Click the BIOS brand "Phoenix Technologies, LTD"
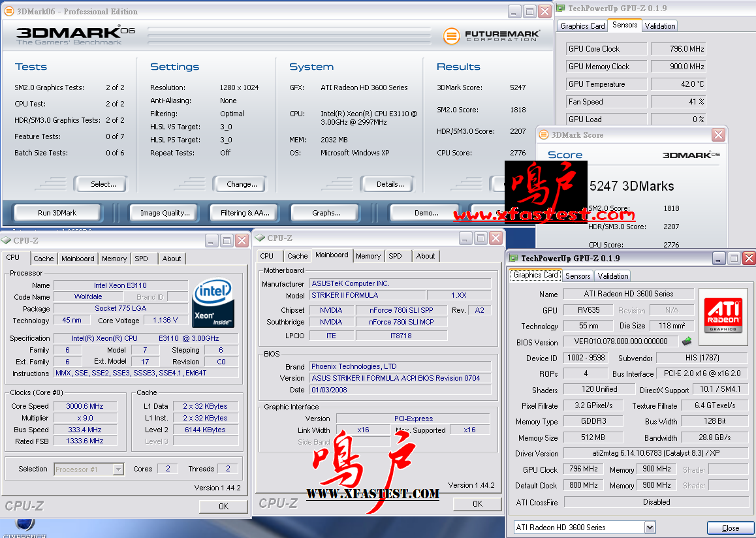Viewport: 756px width, 538px height. coord(400,366)
